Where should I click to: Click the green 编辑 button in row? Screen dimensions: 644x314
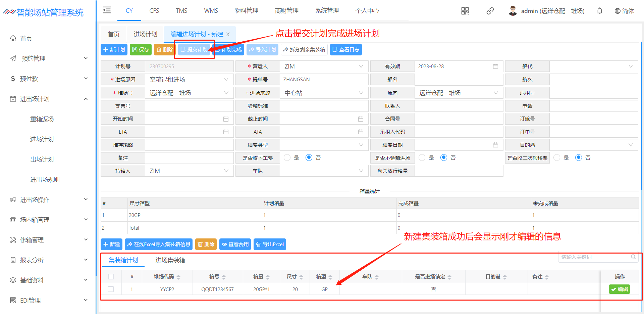(619, 289)
